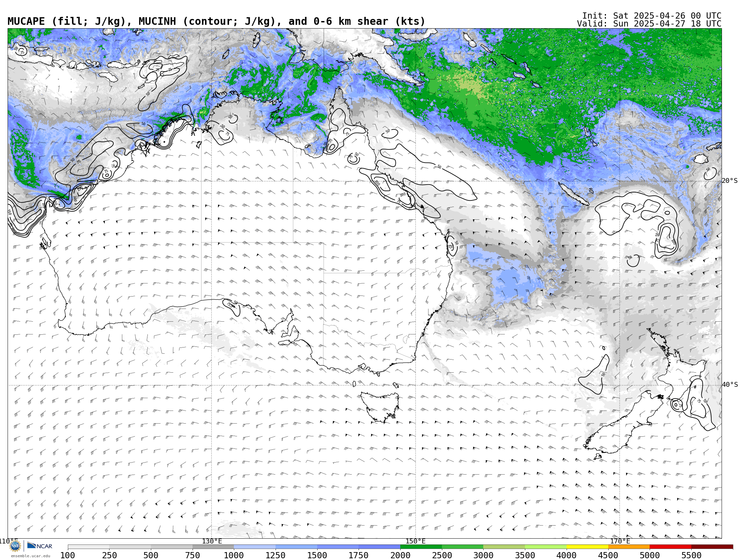Viewport: 744px width, 560px height.
Task: Click the colorbar label 100
Action: (x=68, y=556)
